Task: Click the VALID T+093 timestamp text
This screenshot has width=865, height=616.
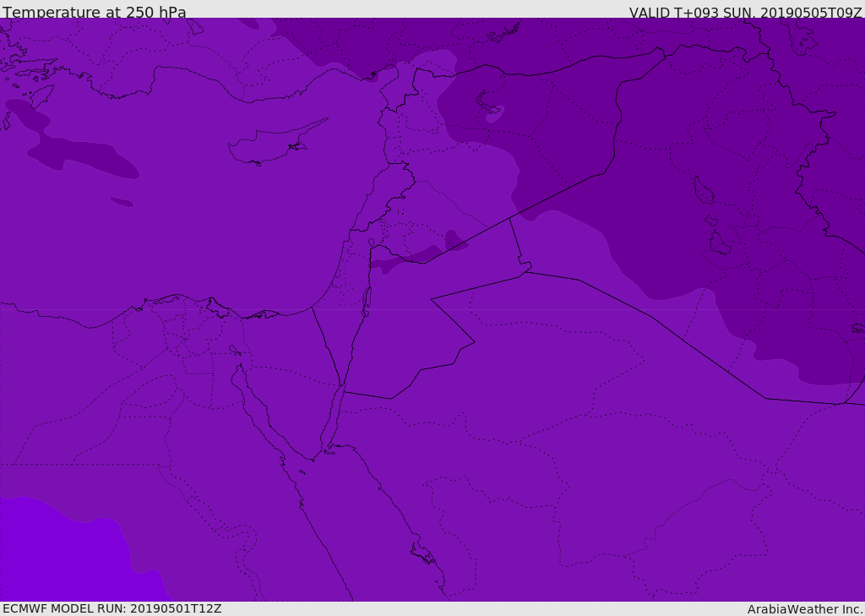Action: click(x=745, y=13)
